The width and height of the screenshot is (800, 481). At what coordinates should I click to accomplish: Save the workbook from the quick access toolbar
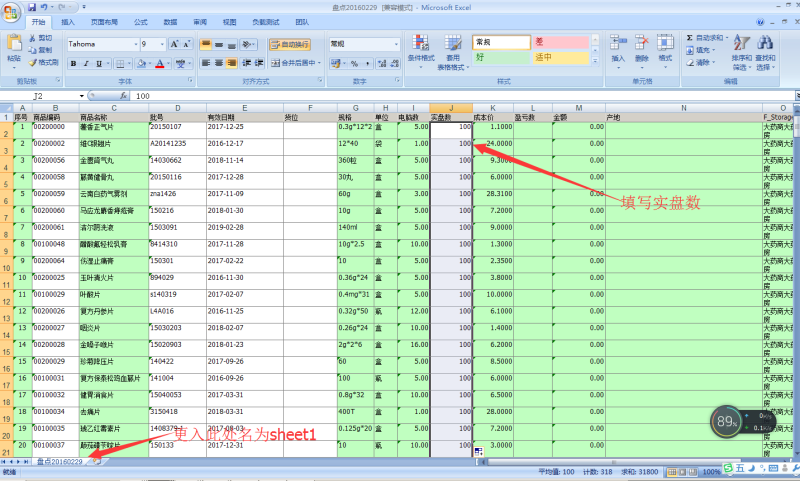32,7
